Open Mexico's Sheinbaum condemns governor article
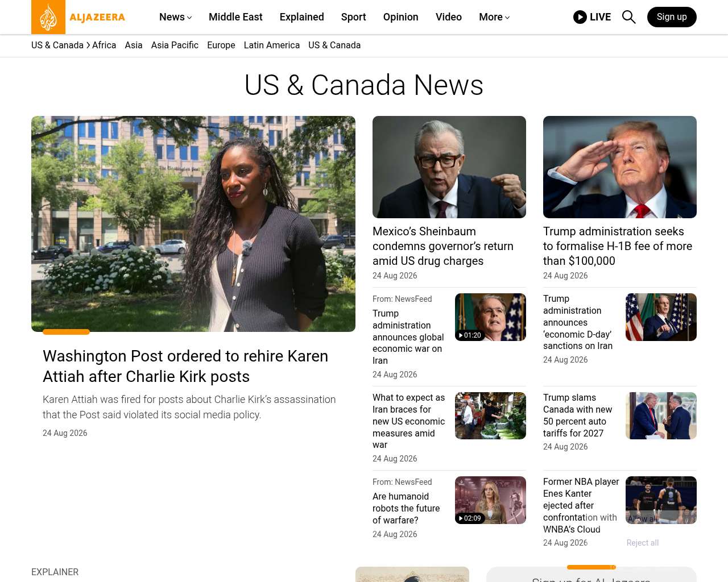 coord(443,246)
